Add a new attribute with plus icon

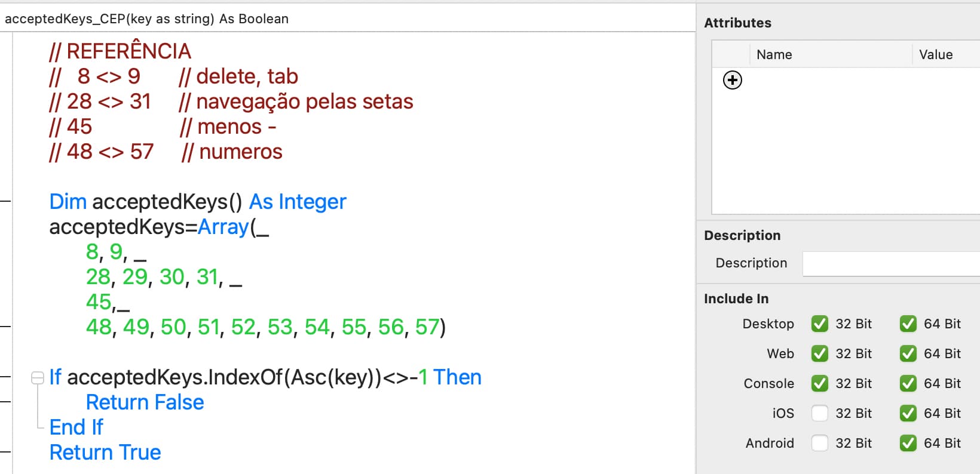tap(732, 80)
